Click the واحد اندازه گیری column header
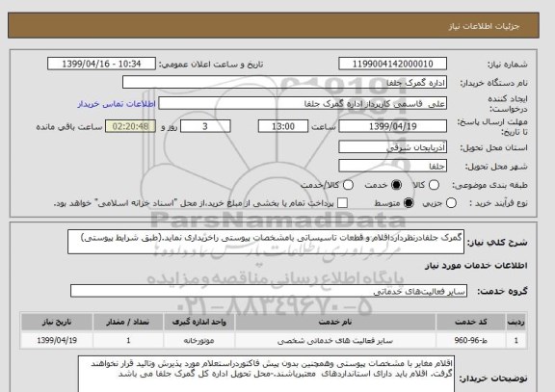The image size is (555, 392). point(198,322)
